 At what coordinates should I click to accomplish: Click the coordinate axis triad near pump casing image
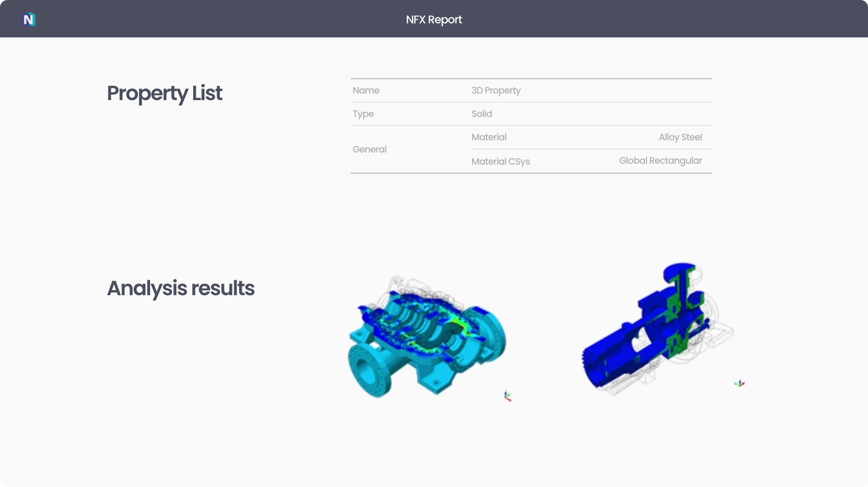tap(507, 396)
